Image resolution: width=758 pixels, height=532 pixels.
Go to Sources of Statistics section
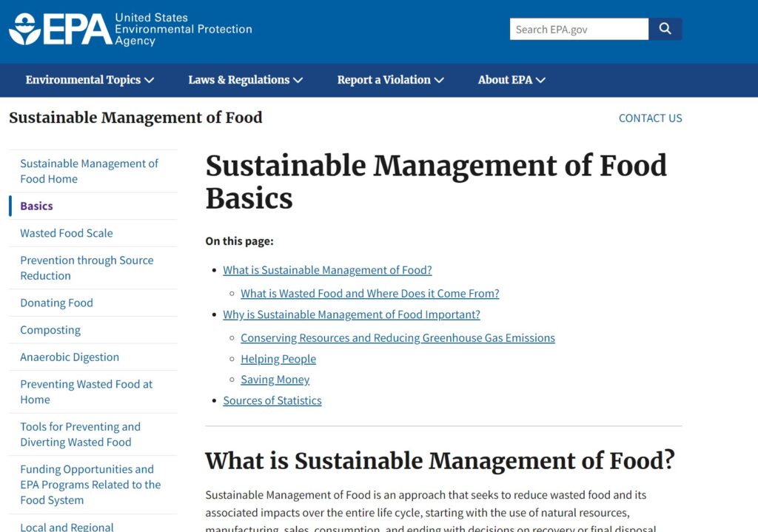pos(272,401)
